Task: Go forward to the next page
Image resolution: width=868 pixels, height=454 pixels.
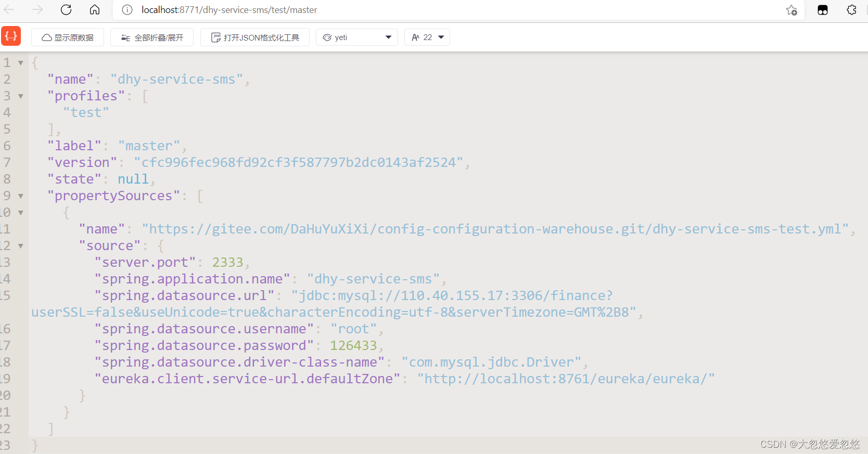Action: (x=37, y=9)
